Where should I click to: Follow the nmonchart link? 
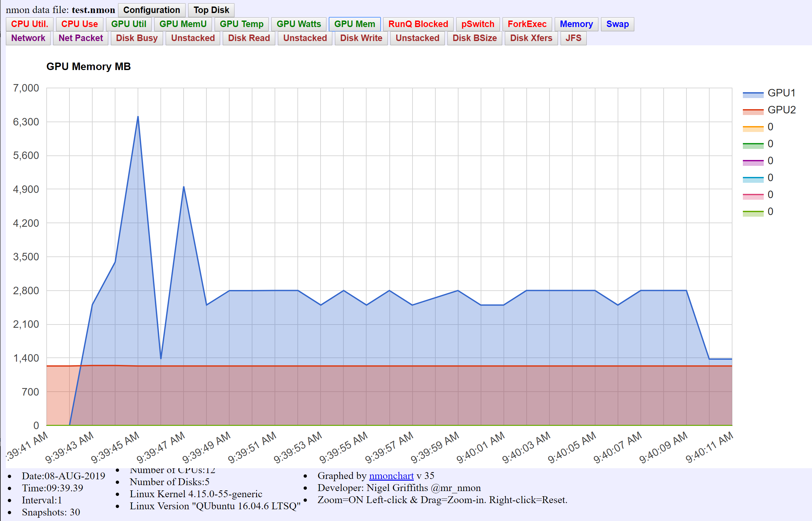click(x=391, y=476)
